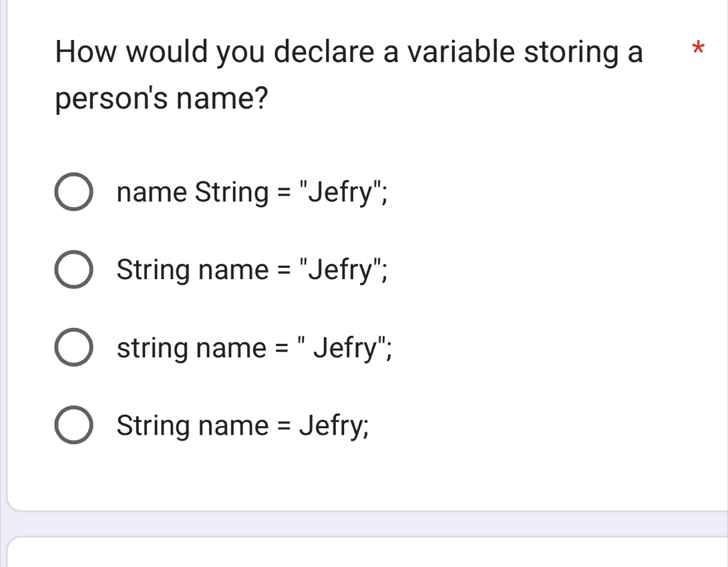Click the answer text "string name = " Jefry";"
Viewport: 728px width, 567px height.
[x=255, y=347]
